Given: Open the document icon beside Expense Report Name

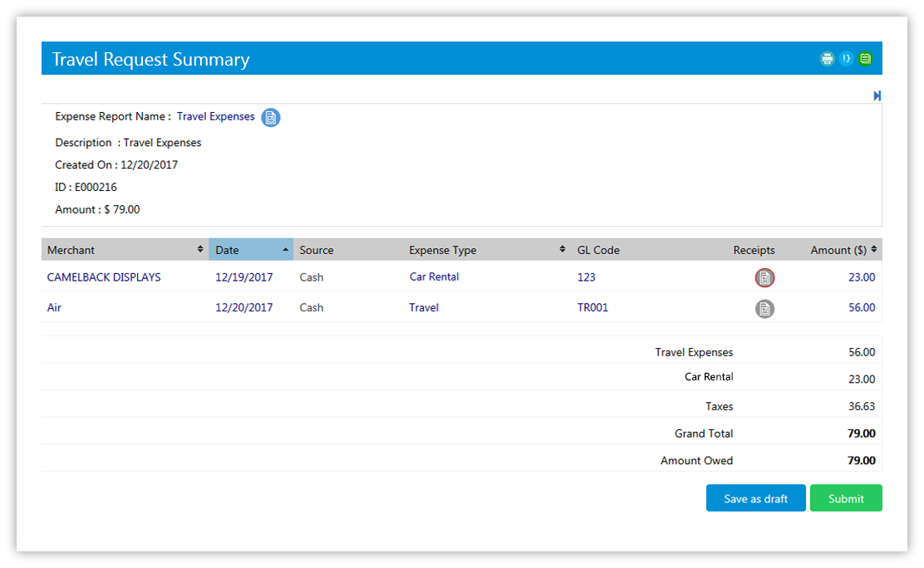Looking at the screenshot, I should click(x=271, y=118).
